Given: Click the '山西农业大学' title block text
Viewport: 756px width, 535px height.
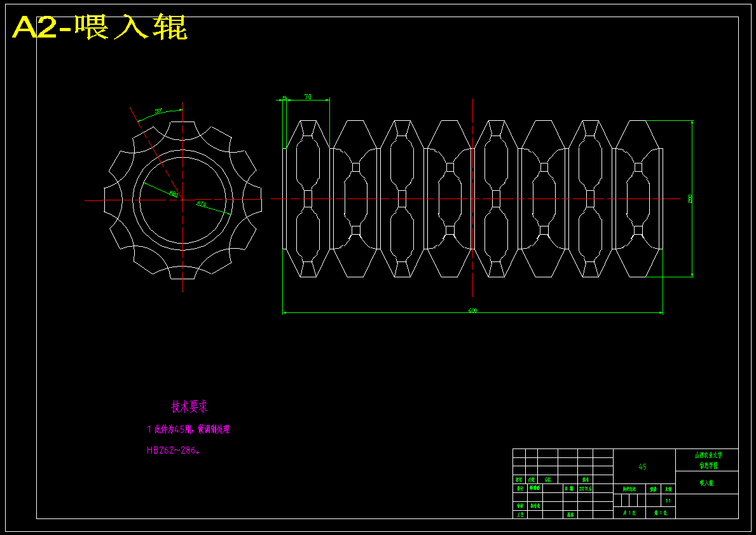Looking at the screenshot, I should pos(708,455).
